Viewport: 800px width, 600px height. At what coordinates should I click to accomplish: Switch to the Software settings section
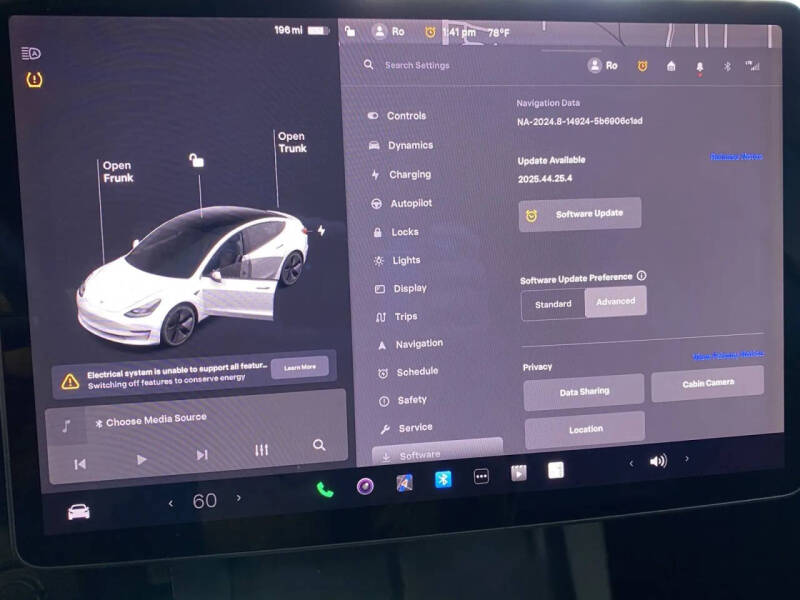pos(421,453)
